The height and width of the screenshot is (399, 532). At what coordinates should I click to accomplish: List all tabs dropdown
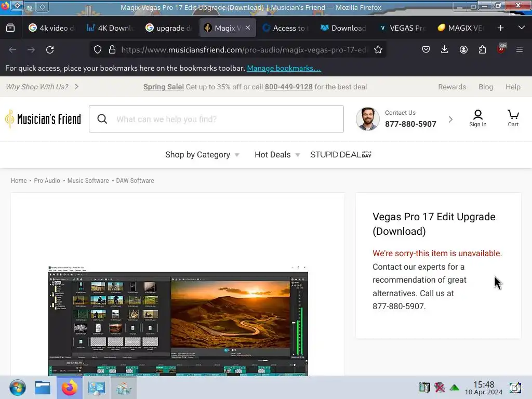(522, 28)
